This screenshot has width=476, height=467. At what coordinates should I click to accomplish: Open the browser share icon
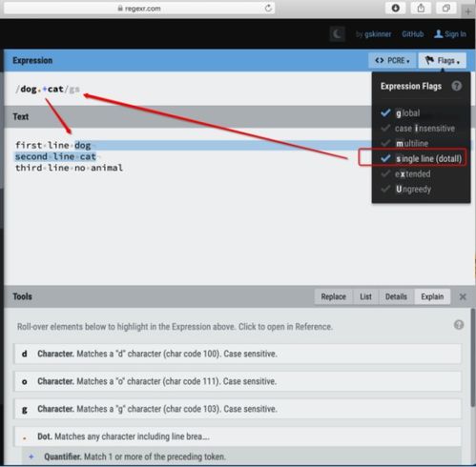pos(421,8)
